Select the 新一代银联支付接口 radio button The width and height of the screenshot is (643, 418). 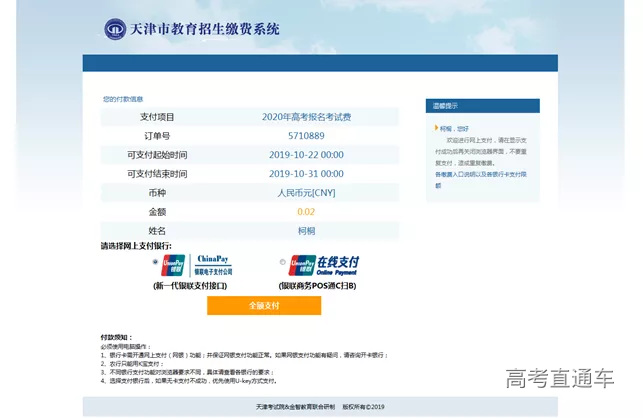155,261
